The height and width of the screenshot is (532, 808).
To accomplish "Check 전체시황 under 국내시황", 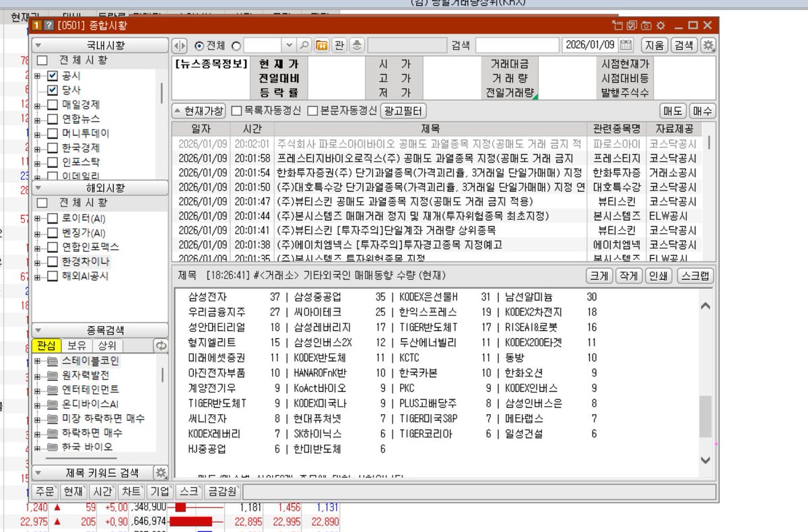I will tap(42, 61).
